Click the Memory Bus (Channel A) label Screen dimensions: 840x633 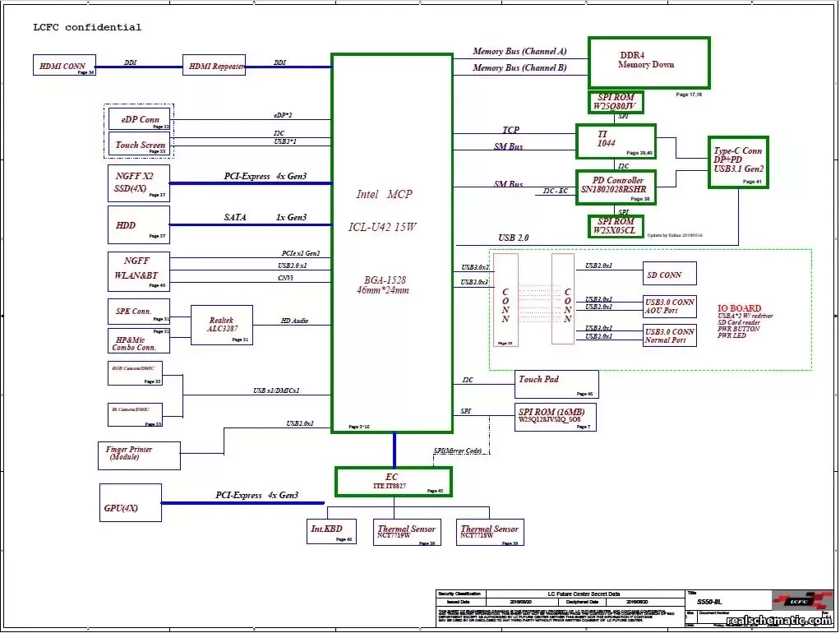click(x=519, y=52)
